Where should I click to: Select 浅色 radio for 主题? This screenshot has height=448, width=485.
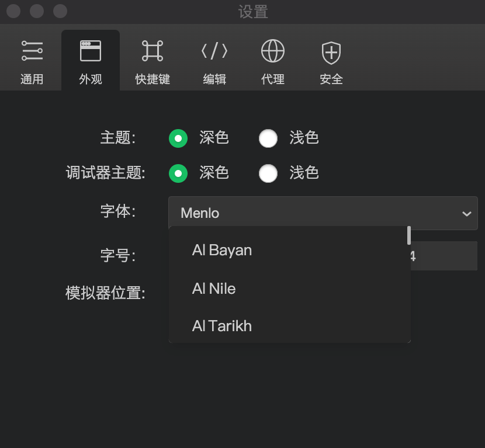click(x=268, y=138)
